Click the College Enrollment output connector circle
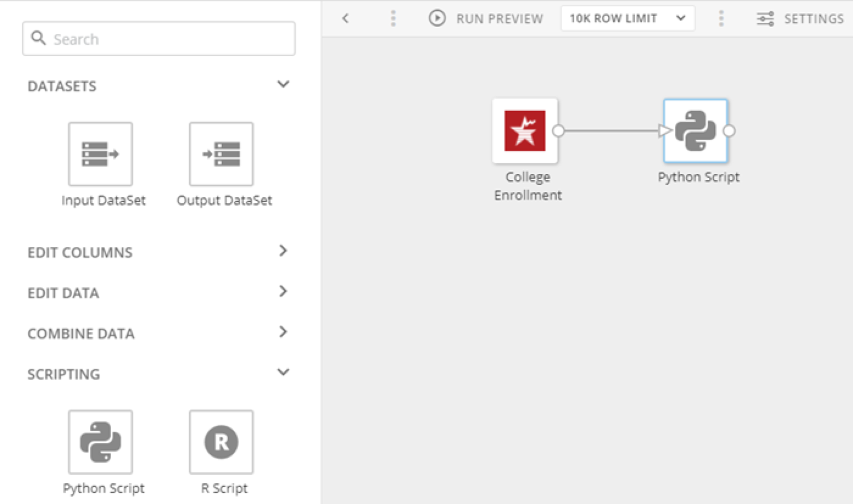This screenshot has height=504, width=853. (x=559, y=131)
